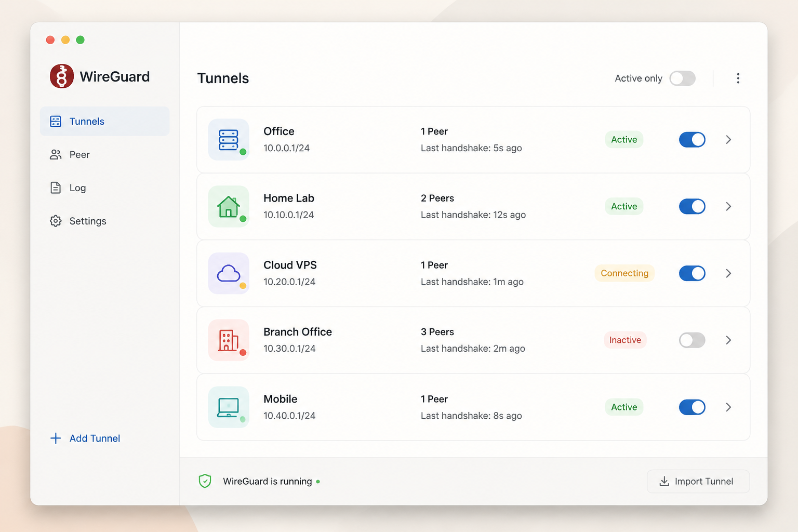Click the address 10.40.0.1/24
The width and height of the screenshot is (798, 532).
coord(289,416)
